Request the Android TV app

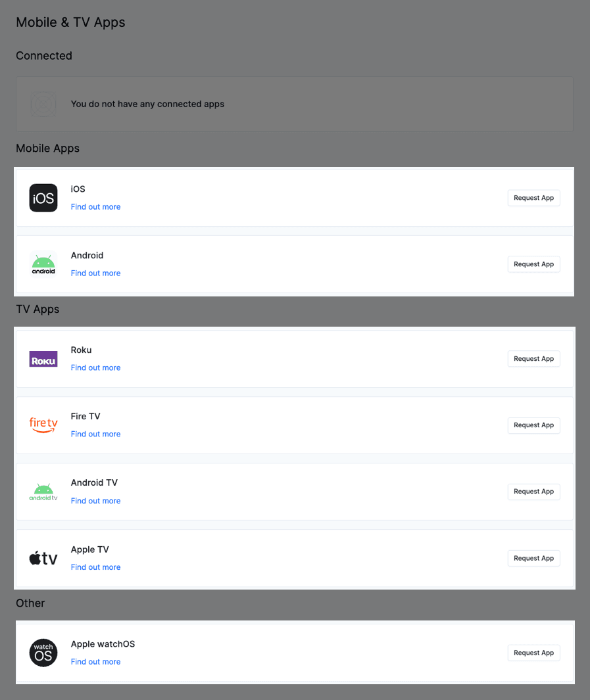(x=533, y=492)
